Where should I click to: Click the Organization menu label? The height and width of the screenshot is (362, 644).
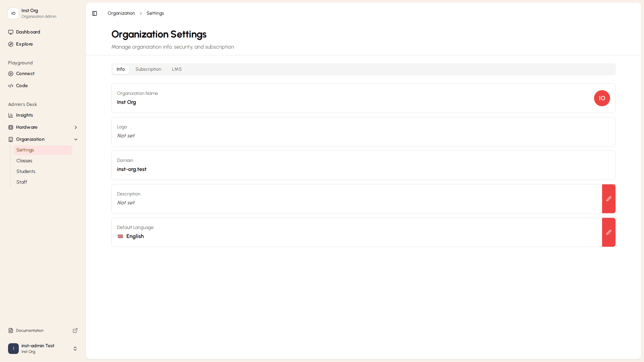tap(30, 139)
